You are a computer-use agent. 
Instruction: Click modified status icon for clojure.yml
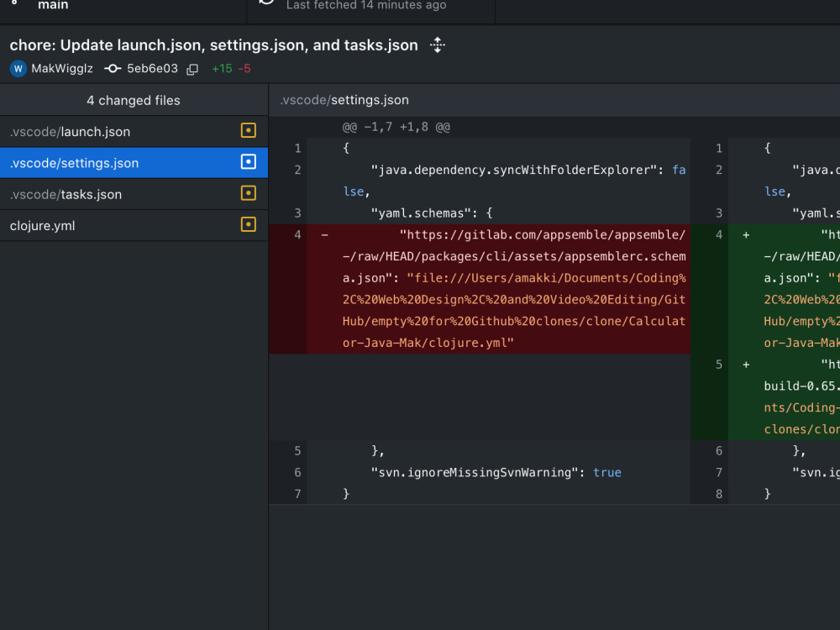(248, 224)
